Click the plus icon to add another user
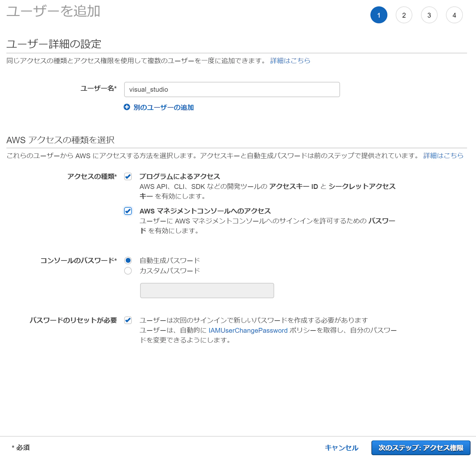476x459 pixels. click(x=127, y=107)
